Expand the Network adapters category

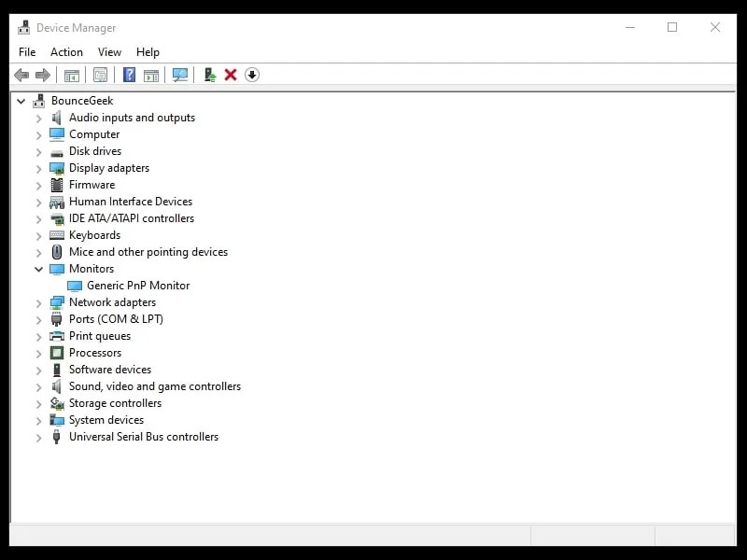[37, 301]
